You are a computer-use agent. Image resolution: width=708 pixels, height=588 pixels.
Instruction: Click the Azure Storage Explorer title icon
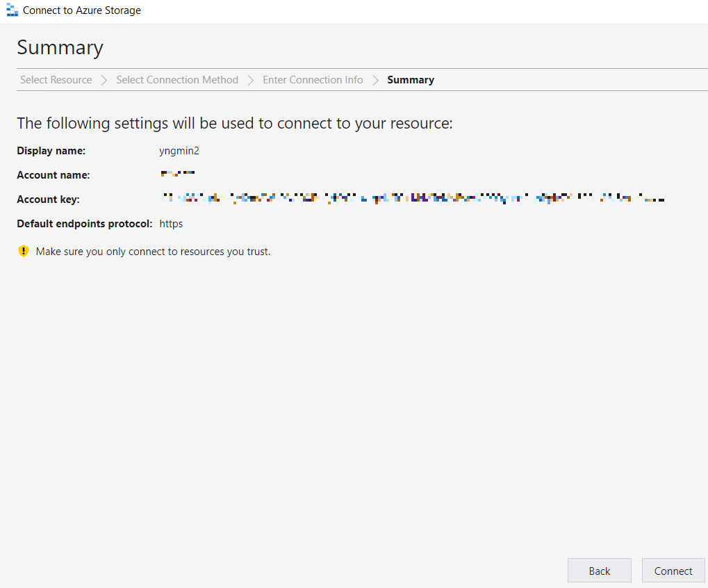[x=13, y=10]
